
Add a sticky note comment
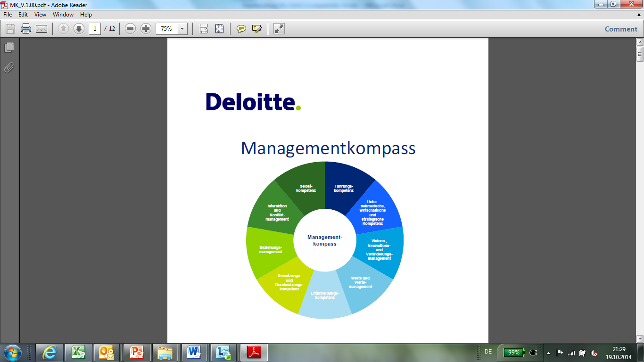241,29
